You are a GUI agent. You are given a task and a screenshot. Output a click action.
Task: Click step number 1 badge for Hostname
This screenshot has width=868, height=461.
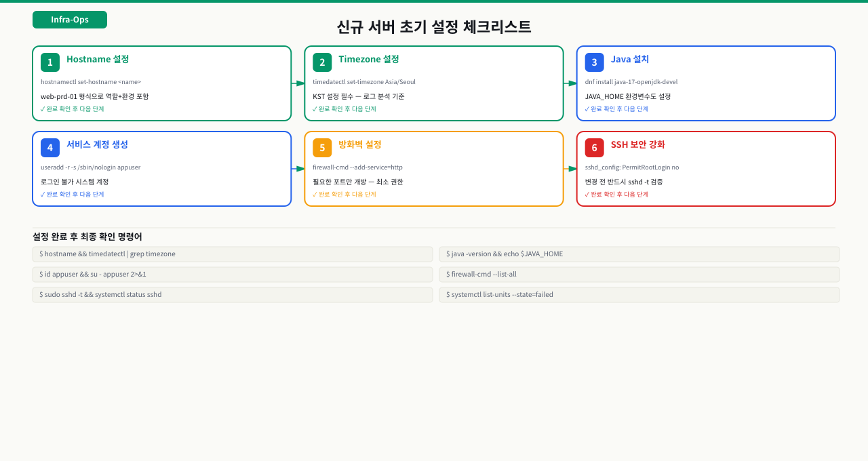[50, 62]
